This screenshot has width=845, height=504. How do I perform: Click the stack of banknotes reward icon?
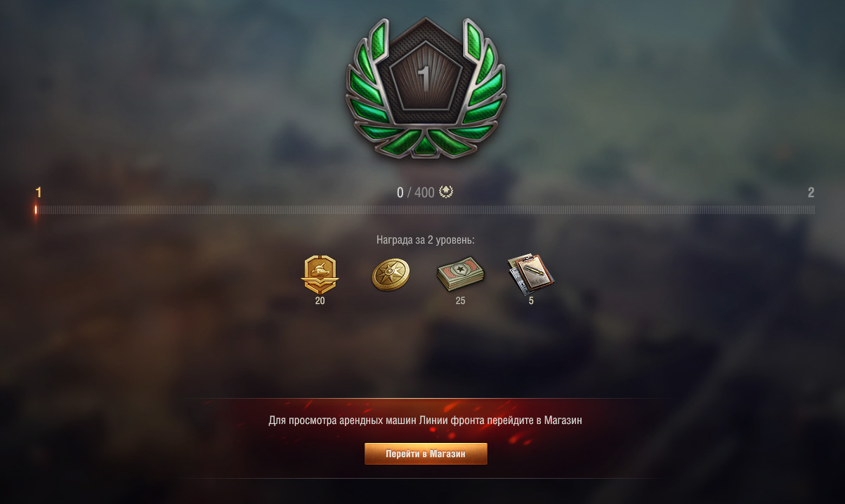click(460, 274)
